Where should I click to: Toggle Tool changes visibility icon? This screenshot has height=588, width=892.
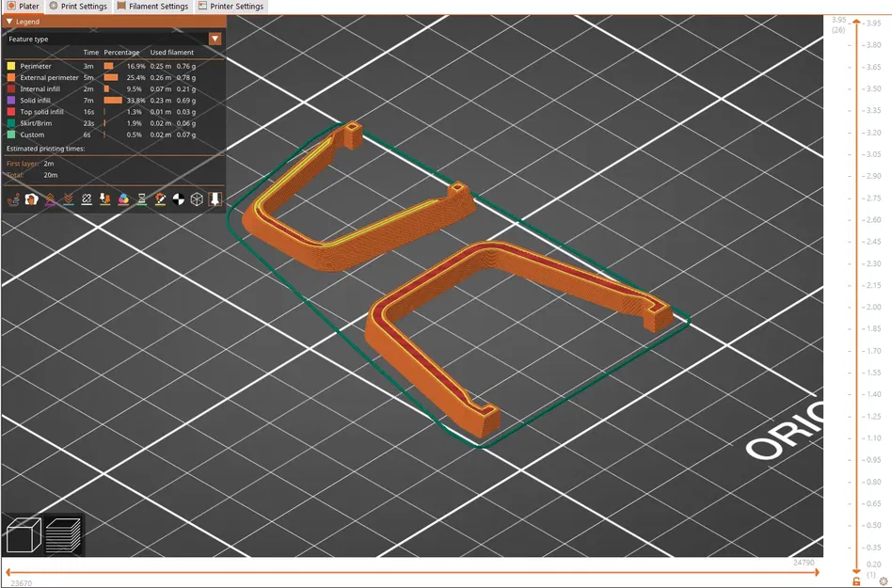click(x=104, y=199)
